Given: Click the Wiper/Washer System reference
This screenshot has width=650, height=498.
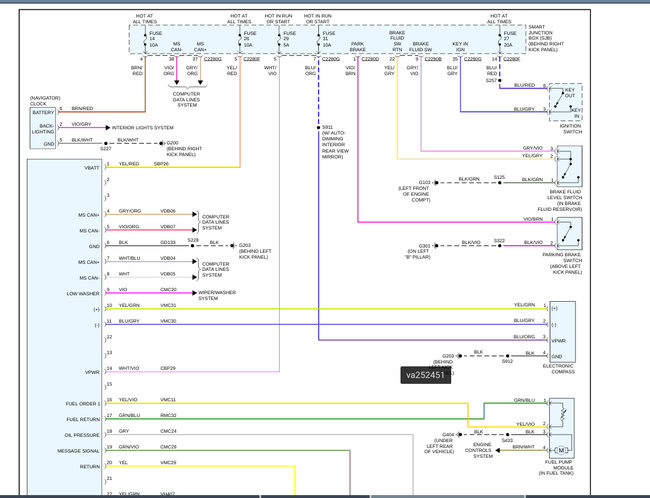Looking at the screenshot, I should tap(216, 295).
